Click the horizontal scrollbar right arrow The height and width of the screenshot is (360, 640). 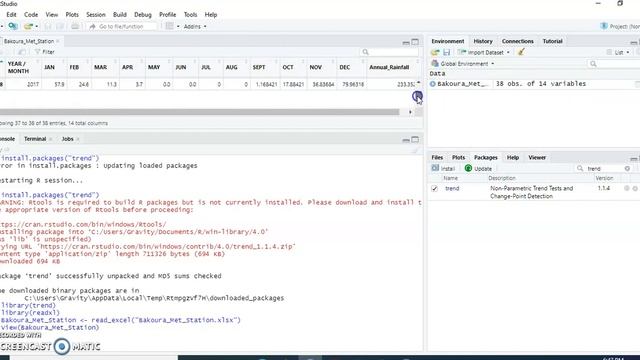(x=410, y=112)
